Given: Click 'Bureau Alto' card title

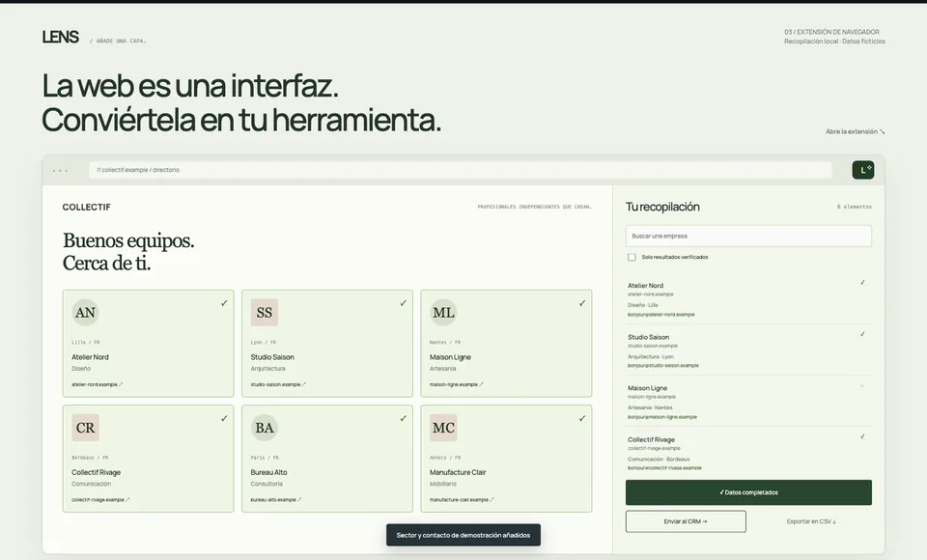Looking at the screenshot, I should click(x=269, y=472).
